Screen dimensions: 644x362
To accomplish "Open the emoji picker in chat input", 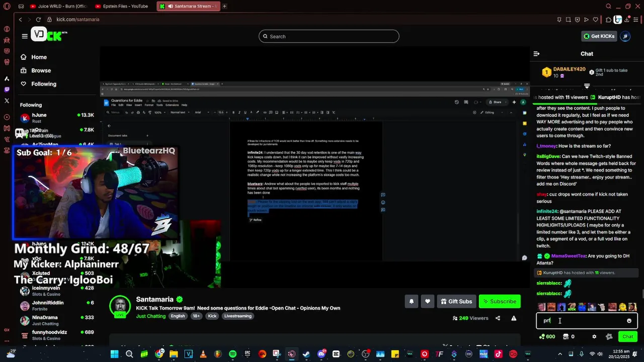I will pyautogui.click(x=629, y=321).
